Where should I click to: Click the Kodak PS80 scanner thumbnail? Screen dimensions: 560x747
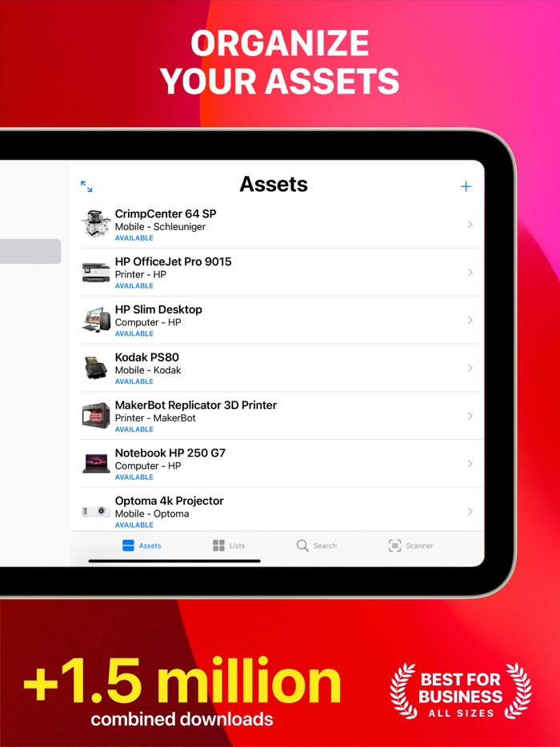pyautogui.click(x=96, y=368)
